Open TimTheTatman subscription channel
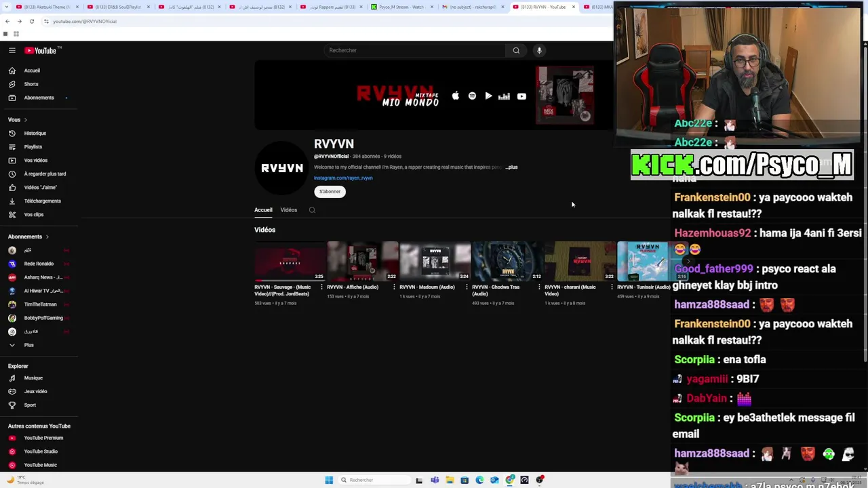This screenshot has width=868, height=488. [39, 304]
